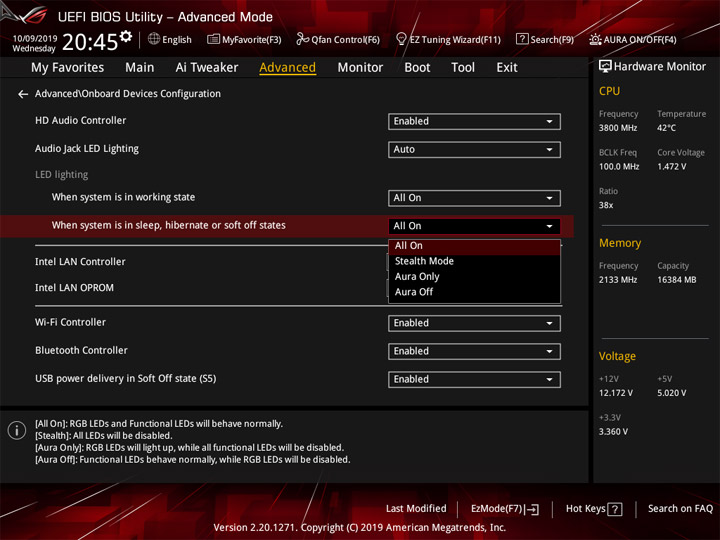Click the CPU heading in Hardware Monitor
The height and width of the screenshot is (540, 720).
(x=609, y=91)
